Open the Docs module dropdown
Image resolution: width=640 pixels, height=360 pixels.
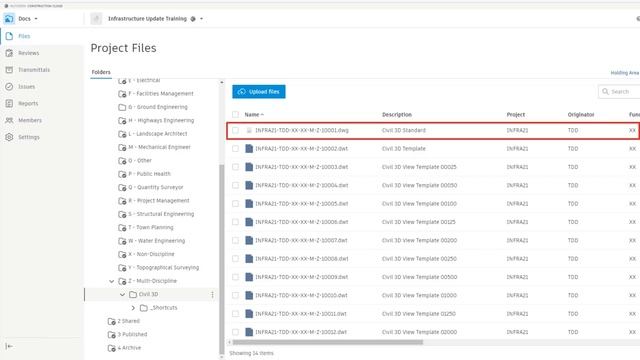coord(36,19)
